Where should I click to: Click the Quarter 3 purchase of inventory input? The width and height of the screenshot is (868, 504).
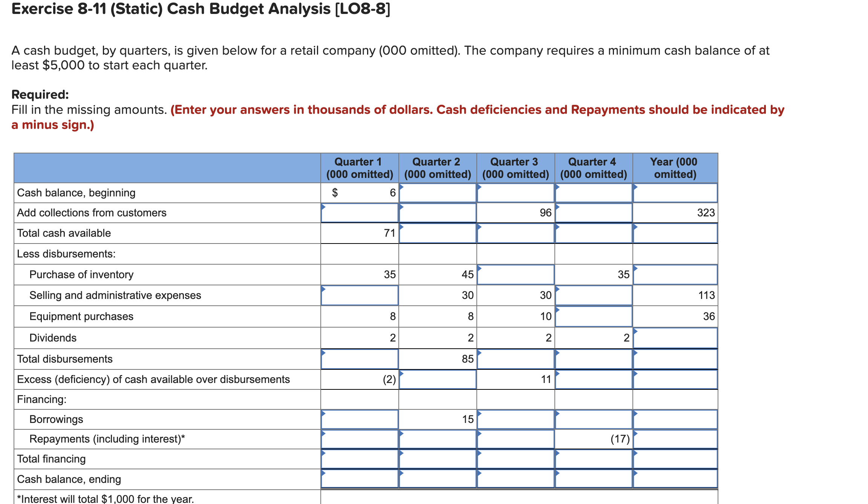(x=515, y=275)
